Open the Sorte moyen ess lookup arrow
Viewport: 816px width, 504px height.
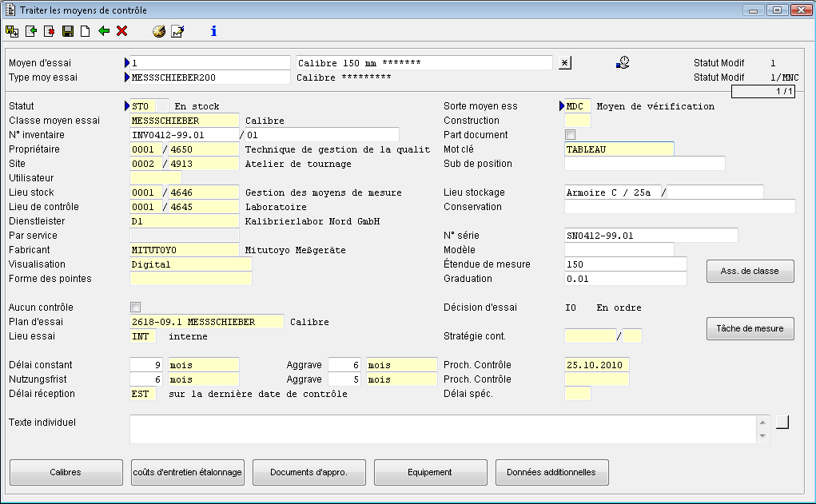pos(561,106)
